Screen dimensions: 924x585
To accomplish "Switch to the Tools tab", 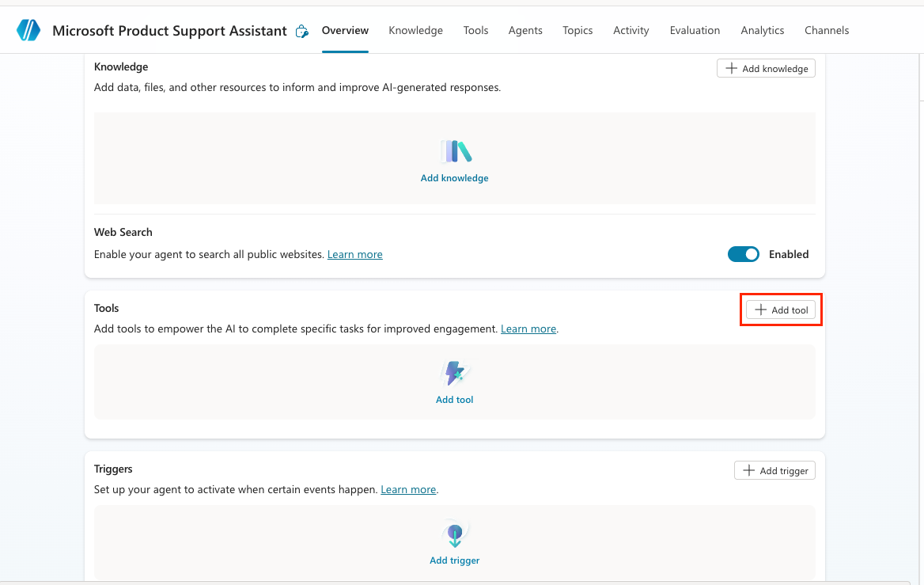I will tap(475, 30).
